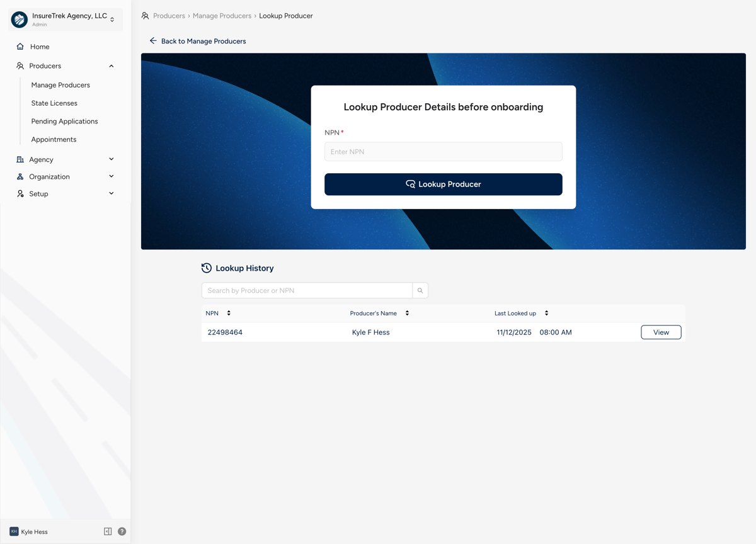756x544 pixels.
Task: Collapse the Producers section in the sidebar
Action: (x=111, y=65)
